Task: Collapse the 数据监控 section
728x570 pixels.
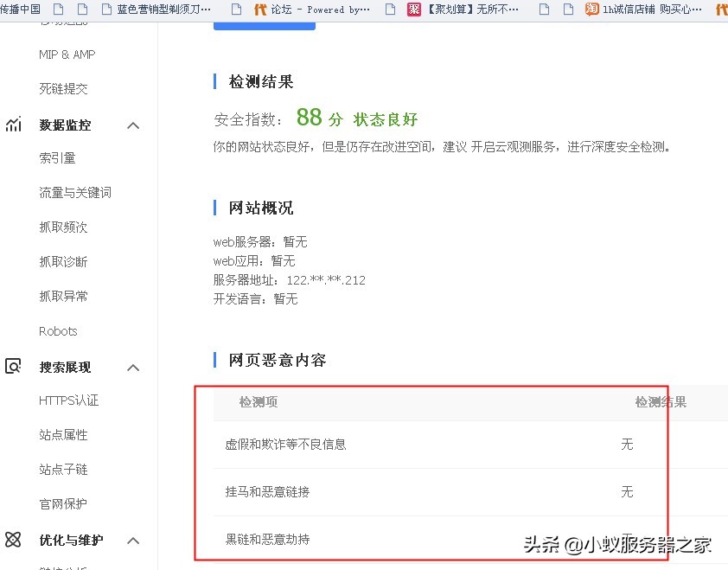Action: point(133,125)
